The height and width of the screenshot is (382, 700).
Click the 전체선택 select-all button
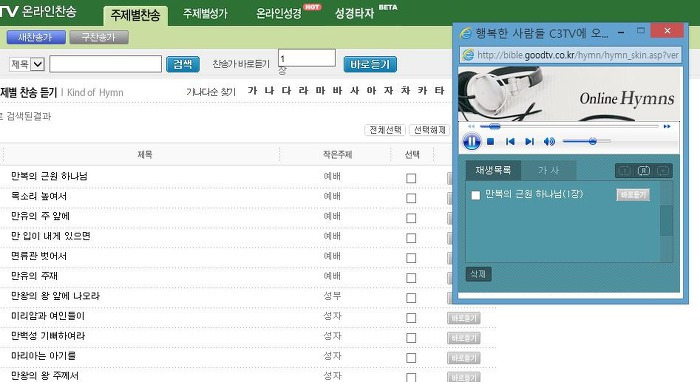(x=385, y=130)
